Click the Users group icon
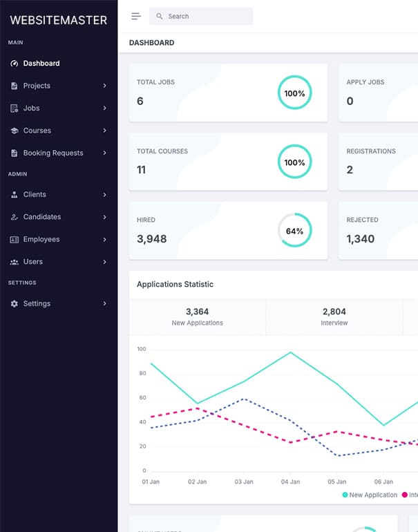This screenshot has width=418, height=532. [15, 262]
